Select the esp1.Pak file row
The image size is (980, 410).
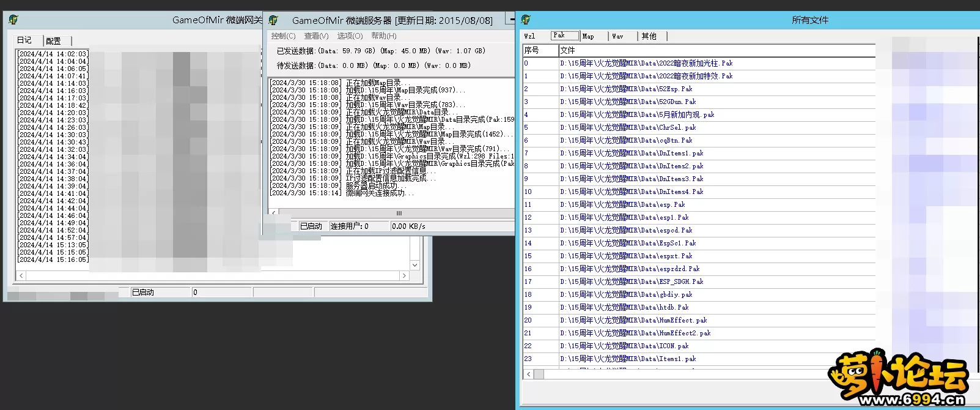pos(699,217)
